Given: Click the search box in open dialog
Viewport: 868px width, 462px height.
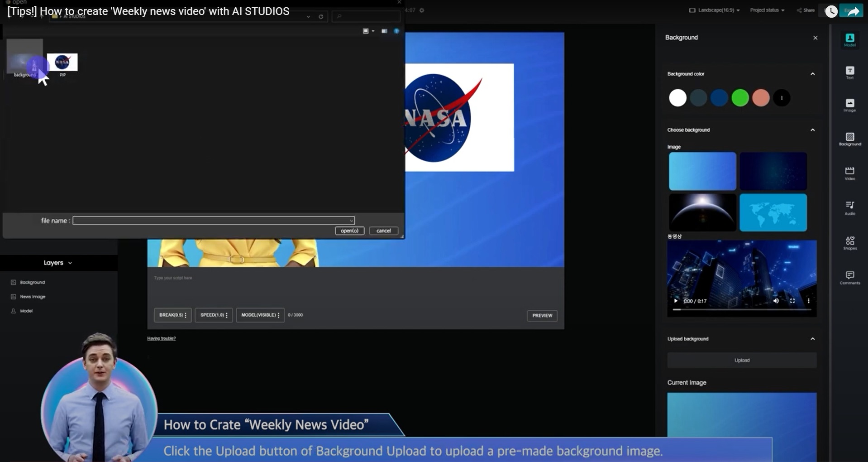Looking at the screenshot, I should click(366, 17).
